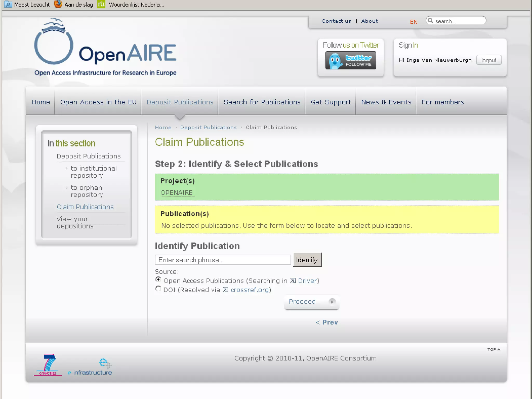Click external link icon before Driver
532x399 pixels.
pos(293,281)
